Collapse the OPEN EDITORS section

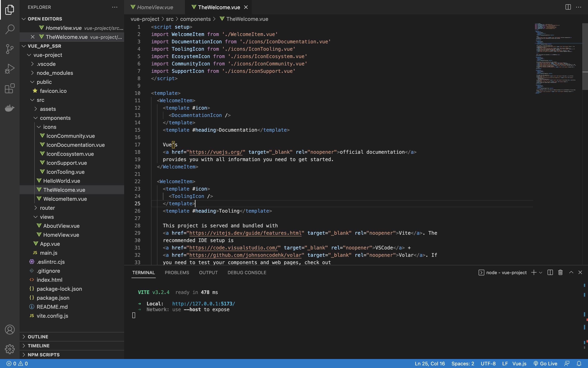[72, 19]
